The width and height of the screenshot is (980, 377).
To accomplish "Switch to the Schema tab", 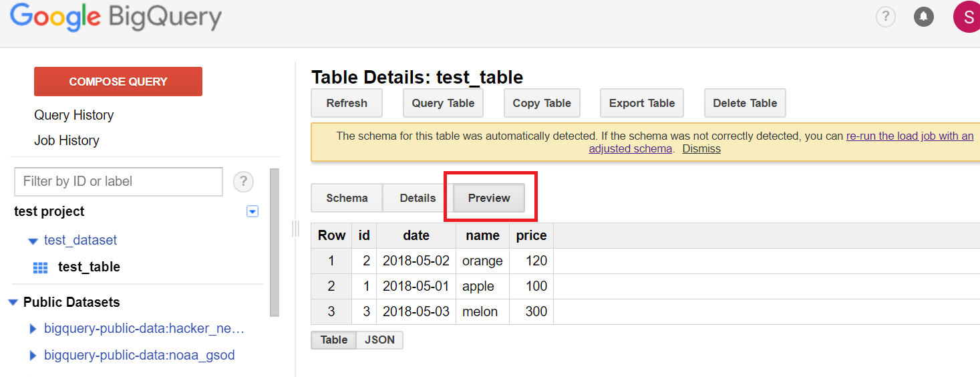I will pyautogui.click(x=347, y=198).
